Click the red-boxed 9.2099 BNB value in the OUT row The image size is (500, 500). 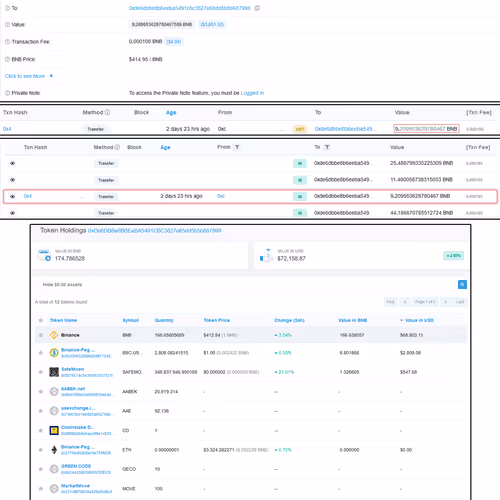tap(426, 129)
